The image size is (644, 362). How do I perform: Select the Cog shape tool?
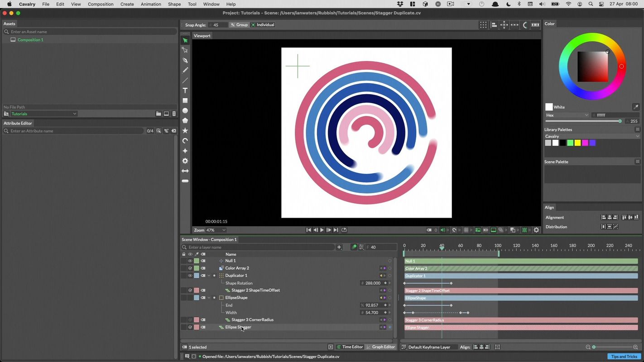tap(185, 161)
